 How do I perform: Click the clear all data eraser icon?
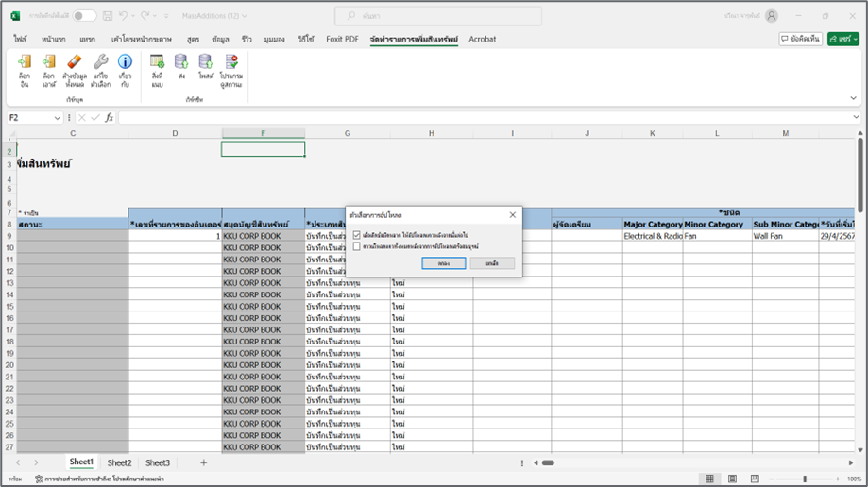(74, 63)
